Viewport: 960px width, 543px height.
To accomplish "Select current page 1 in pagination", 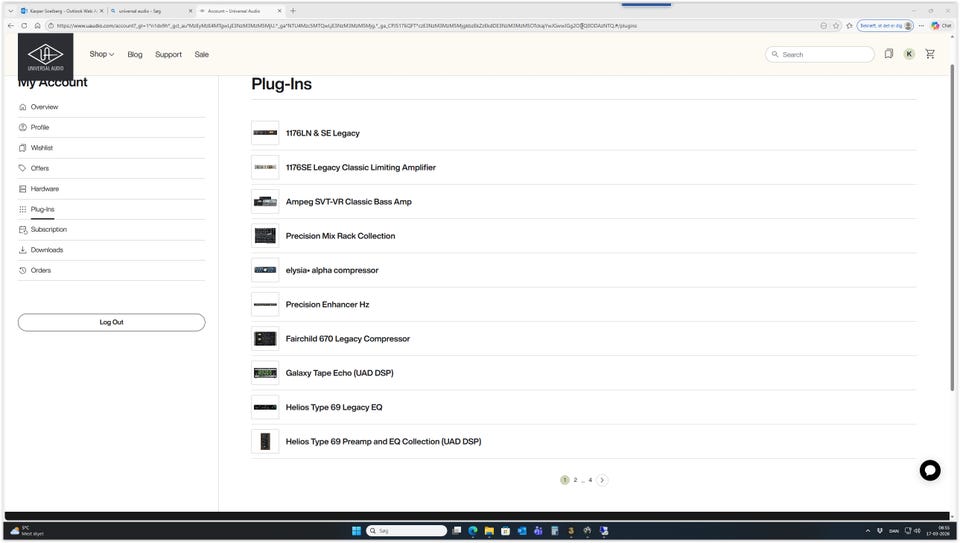I will tap(564, 480).
